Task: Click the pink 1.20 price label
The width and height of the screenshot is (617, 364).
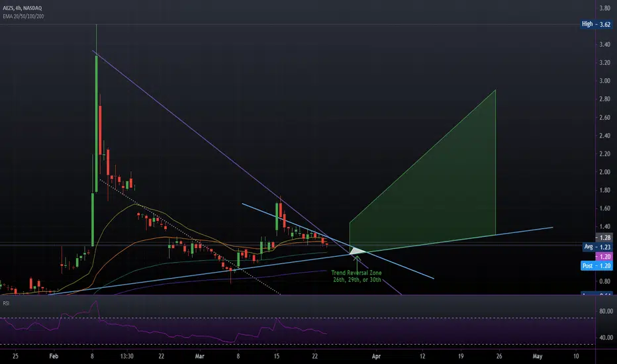Action: click(604, 257)
